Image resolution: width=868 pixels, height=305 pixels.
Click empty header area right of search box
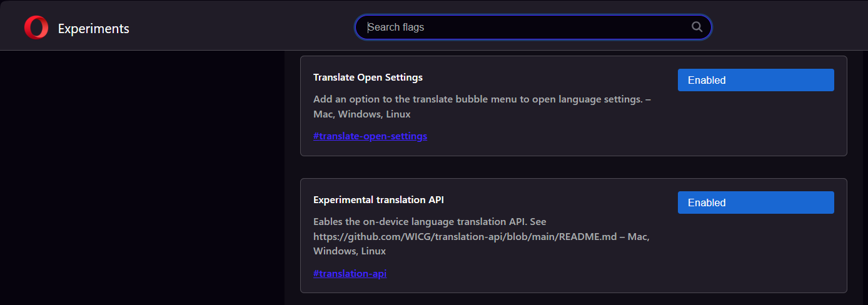(x=788, y=27)
